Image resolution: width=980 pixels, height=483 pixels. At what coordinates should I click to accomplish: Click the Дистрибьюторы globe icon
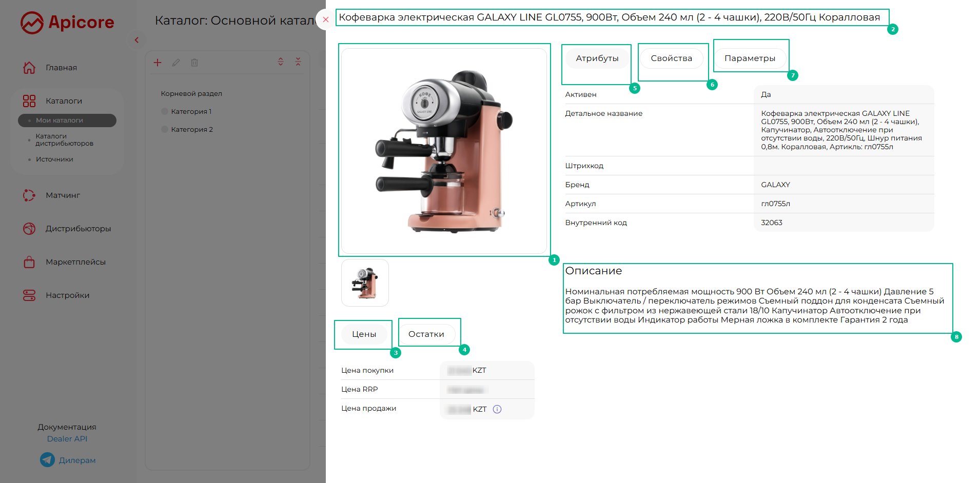29,229
